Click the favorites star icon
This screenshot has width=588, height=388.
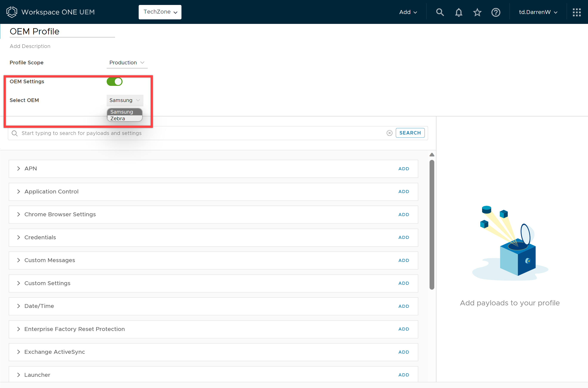point(477,12)
